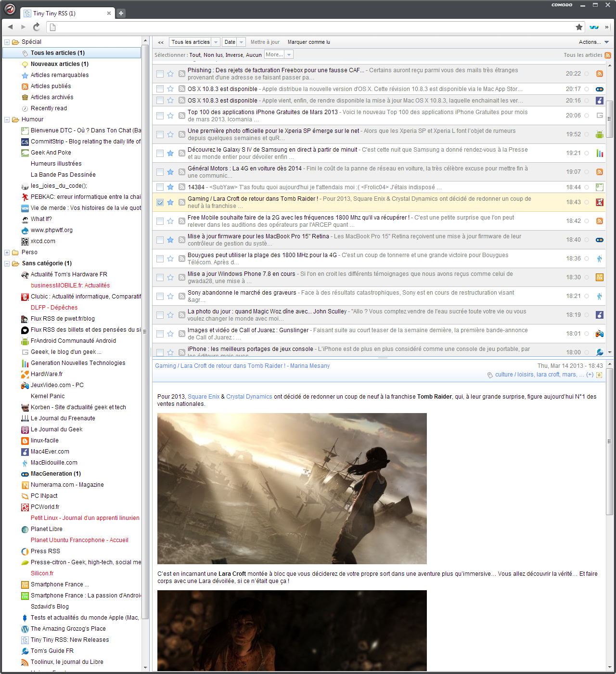Uncheck the Gaming Lara Croft article checkbox
This screenshot has height=674, width=616.
[x=160, y=202]
